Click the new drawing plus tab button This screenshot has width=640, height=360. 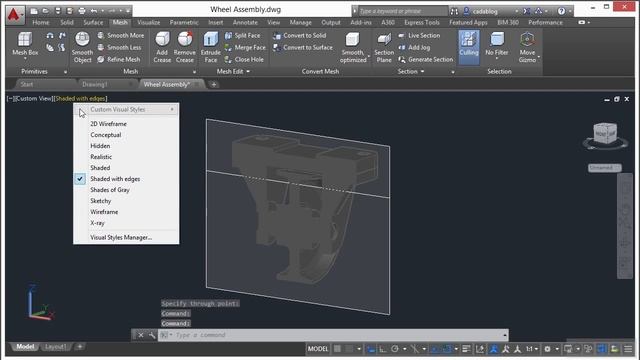[213, 84]
